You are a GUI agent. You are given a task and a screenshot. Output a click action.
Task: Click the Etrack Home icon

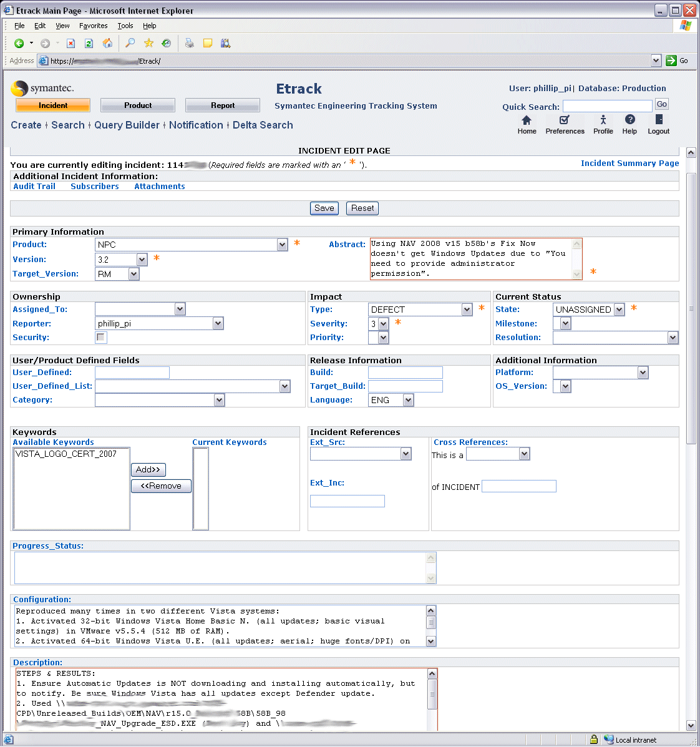[527, 120]
